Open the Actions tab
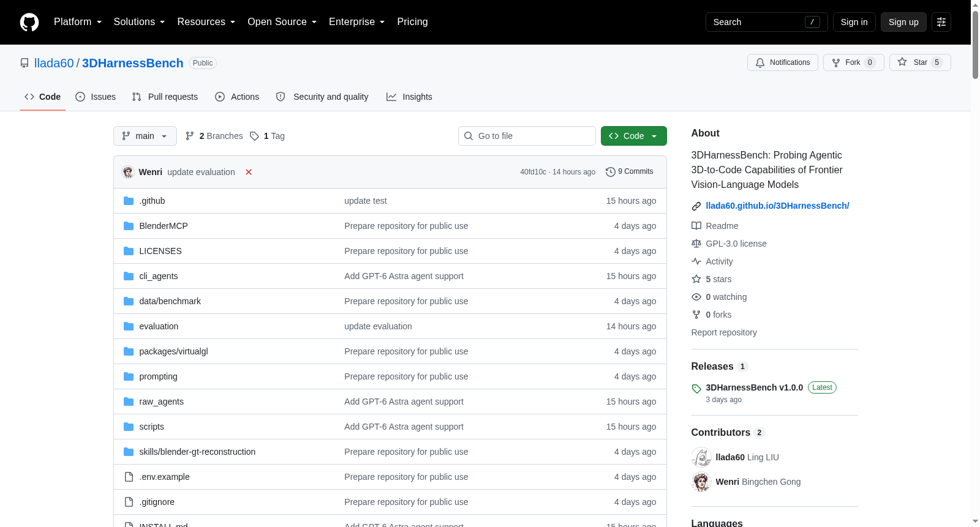 pyautogui.click(x=237, y=97)
